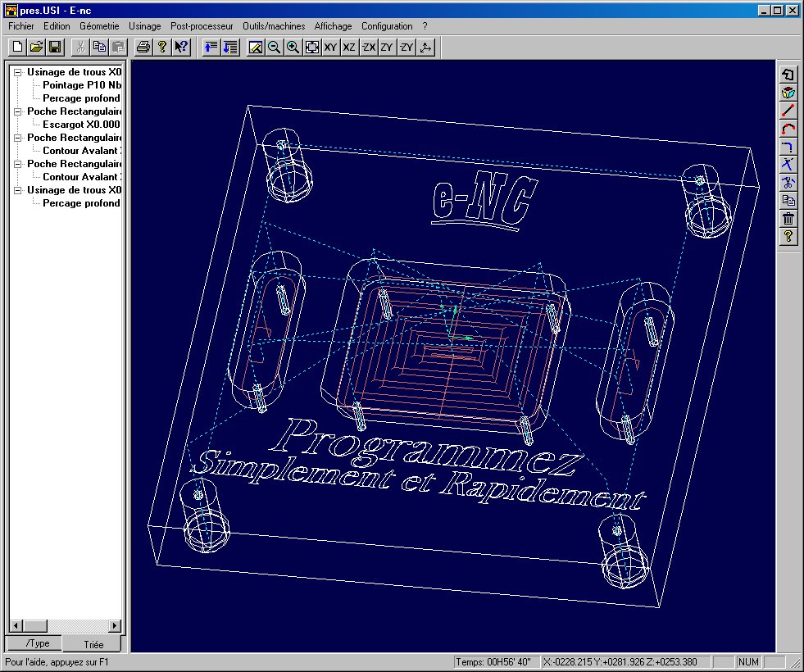Open the Usinage menu

(x=144, y=26)
